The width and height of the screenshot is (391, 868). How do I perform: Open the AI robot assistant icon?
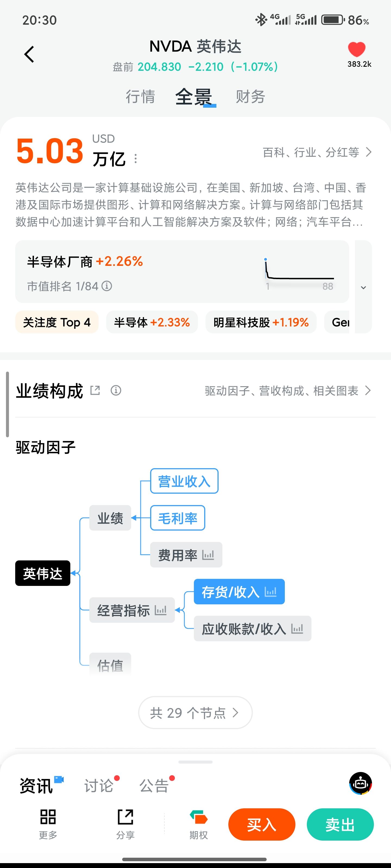coord(360,783)
